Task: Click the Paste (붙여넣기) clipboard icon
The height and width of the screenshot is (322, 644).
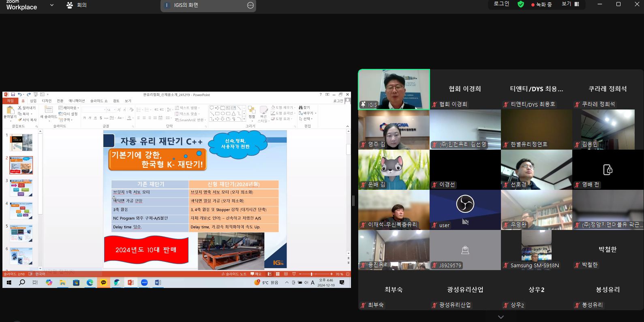Action: pyautogui.click(x=10, y=110)
